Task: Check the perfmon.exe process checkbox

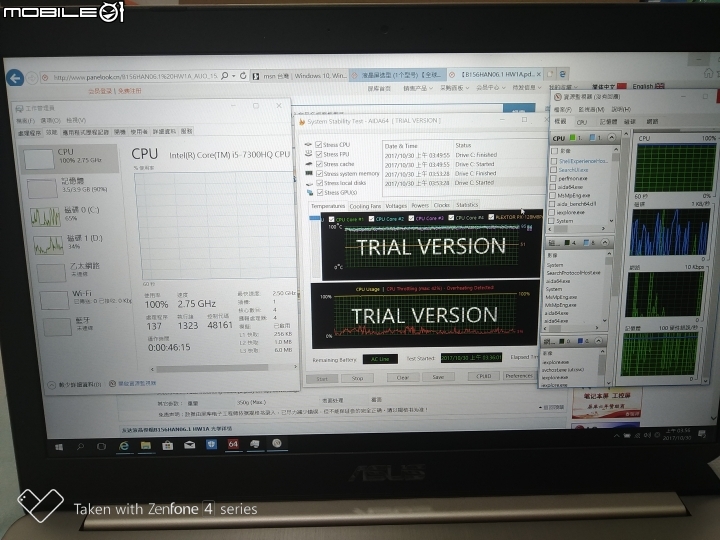Action: (553, 178)
